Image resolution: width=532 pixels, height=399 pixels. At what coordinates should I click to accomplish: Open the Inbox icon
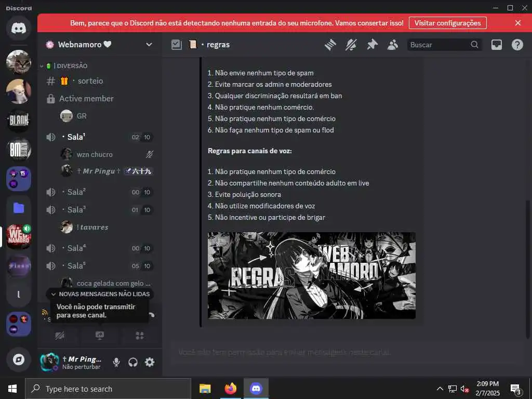pyautogui.click(x=496, y=45)
